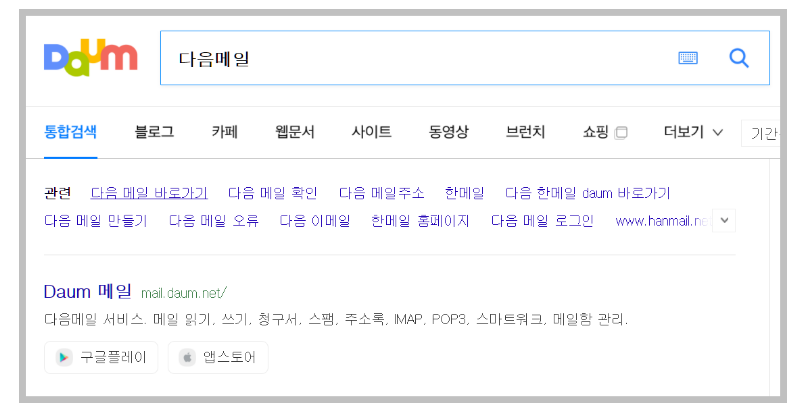Open the 브런치 tab
804x410 pixels.
525,132
